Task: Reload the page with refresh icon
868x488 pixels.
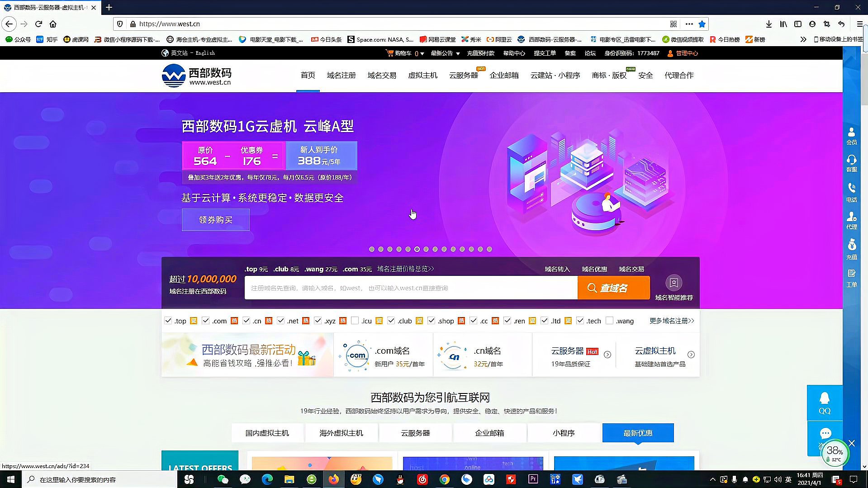Action: [x=39, y=24]
